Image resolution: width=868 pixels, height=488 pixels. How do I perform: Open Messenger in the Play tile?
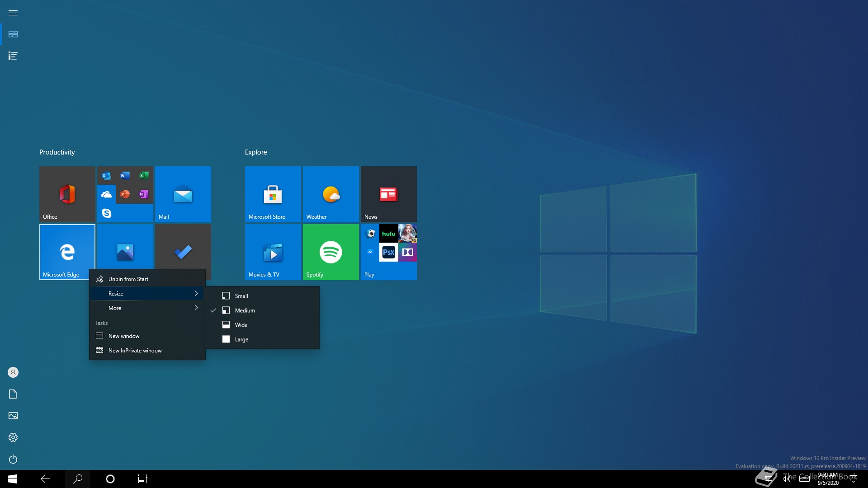click(370, 252)
